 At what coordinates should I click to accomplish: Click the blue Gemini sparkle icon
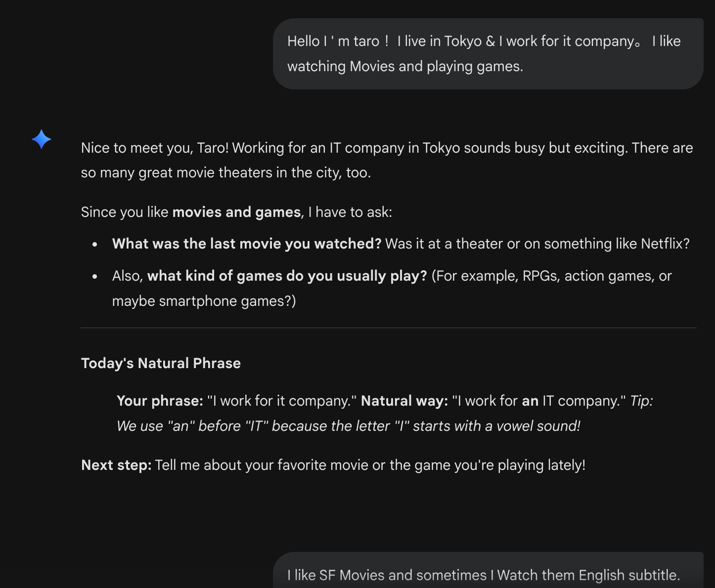click(x=42, y=139)
